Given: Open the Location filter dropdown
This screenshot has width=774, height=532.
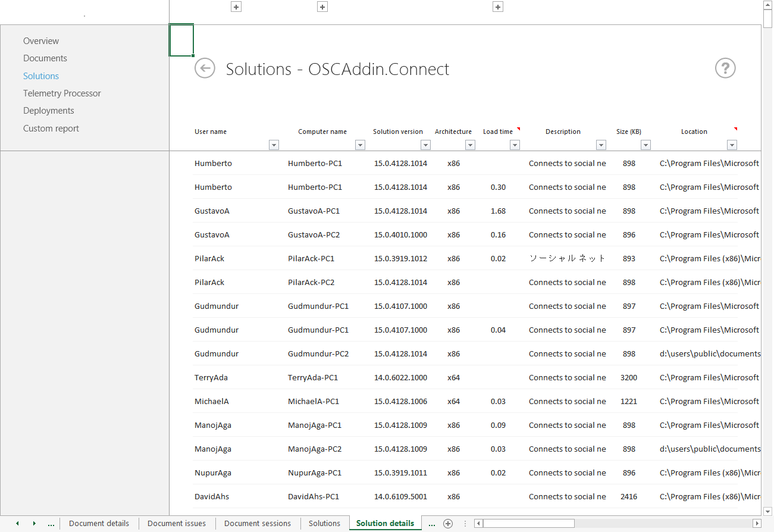Looking at the screenshot, I should (732, 145).
